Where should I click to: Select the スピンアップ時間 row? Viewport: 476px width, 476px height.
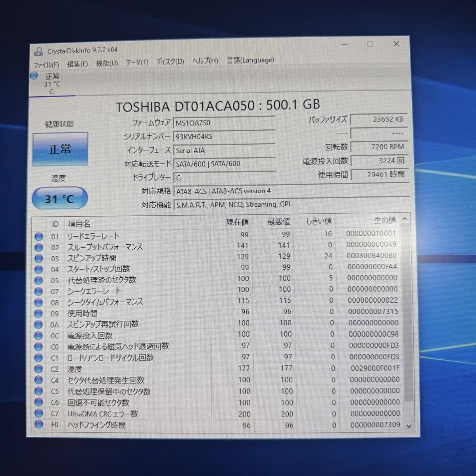click(217, 257)
